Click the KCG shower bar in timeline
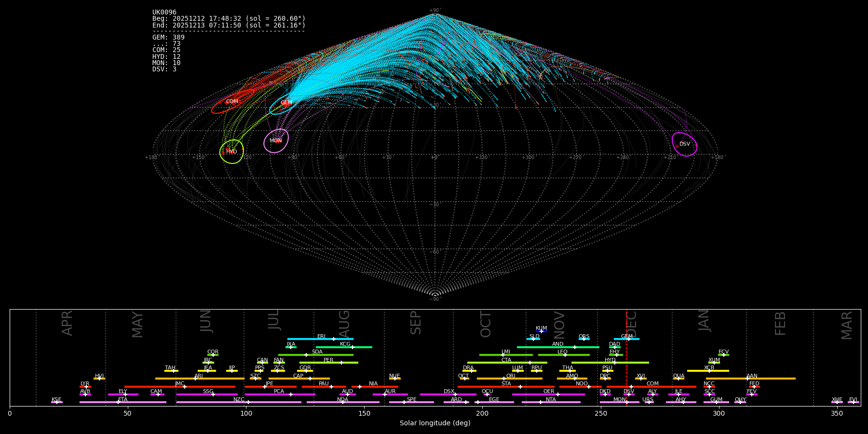The width and height of the screenshot is (868, 434). 344,347
